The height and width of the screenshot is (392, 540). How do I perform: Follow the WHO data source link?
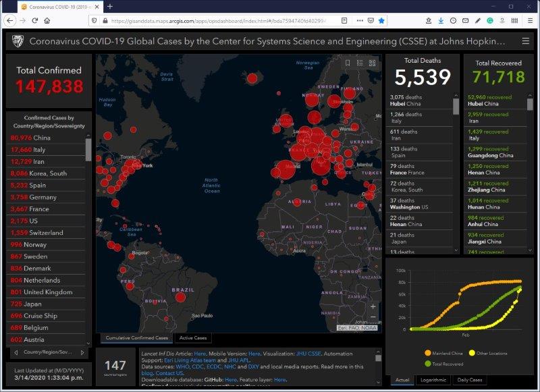pyautogui.click(x=182, y=366)
